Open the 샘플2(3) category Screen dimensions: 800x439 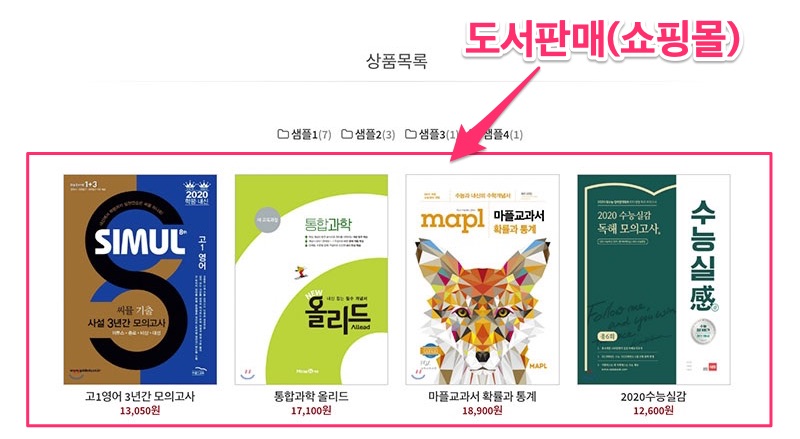(374, 135)
